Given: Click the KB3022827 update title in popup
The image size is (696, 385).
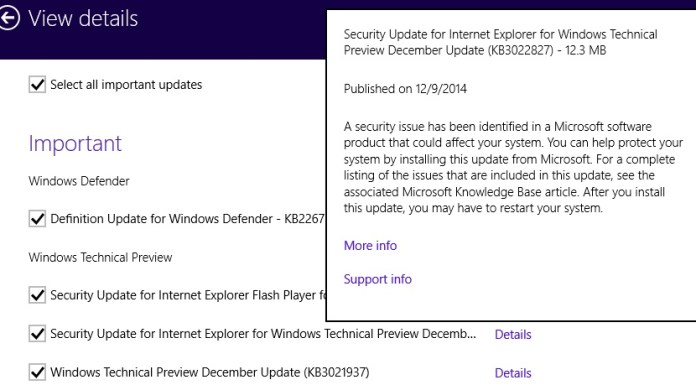Looking at the screenshot, I should click(x=501, y=42).
